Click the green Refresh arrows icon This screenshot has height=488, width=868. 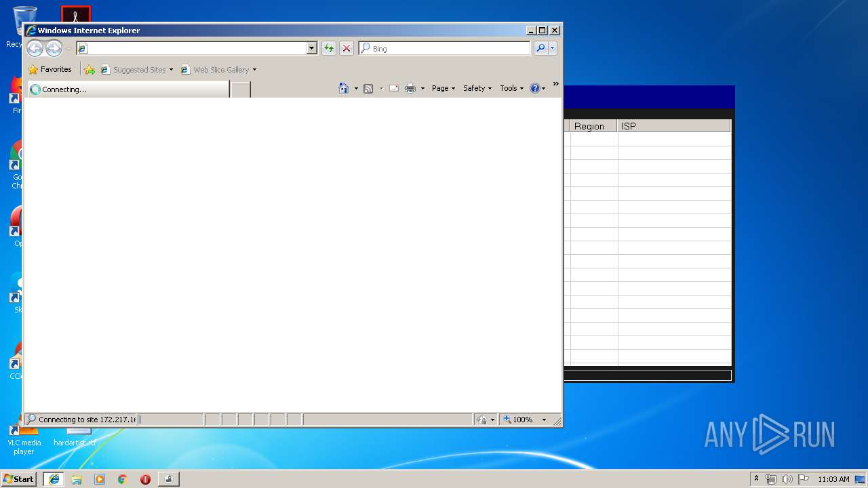click(329, 48)
